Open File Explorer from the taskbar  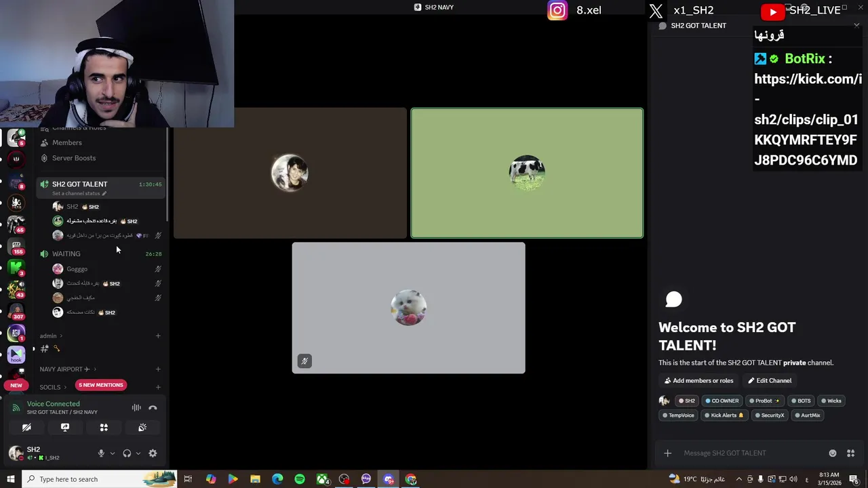pos(255,479)
